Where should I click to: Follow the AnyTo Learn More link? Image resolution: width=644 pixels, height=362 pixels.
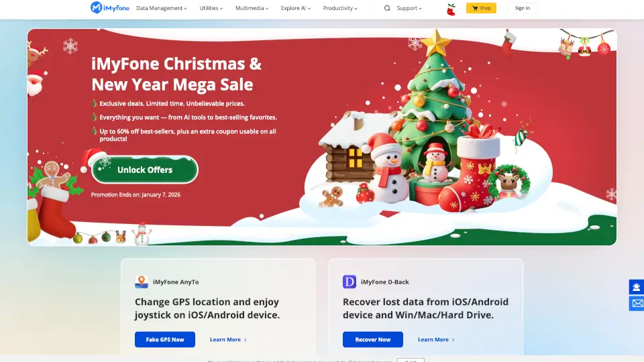[x=228, y=339]
